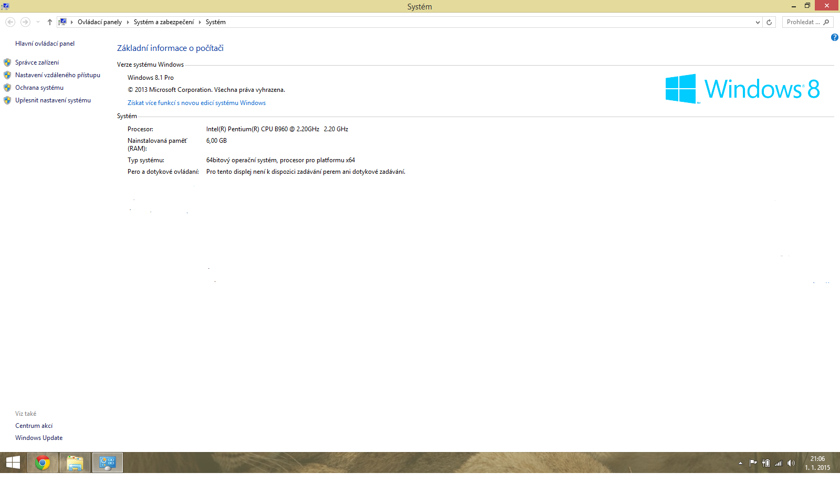This screenshot has height=504, width=840.
Task: Select Systém breadcrumb in address bar
Action: 216,22
